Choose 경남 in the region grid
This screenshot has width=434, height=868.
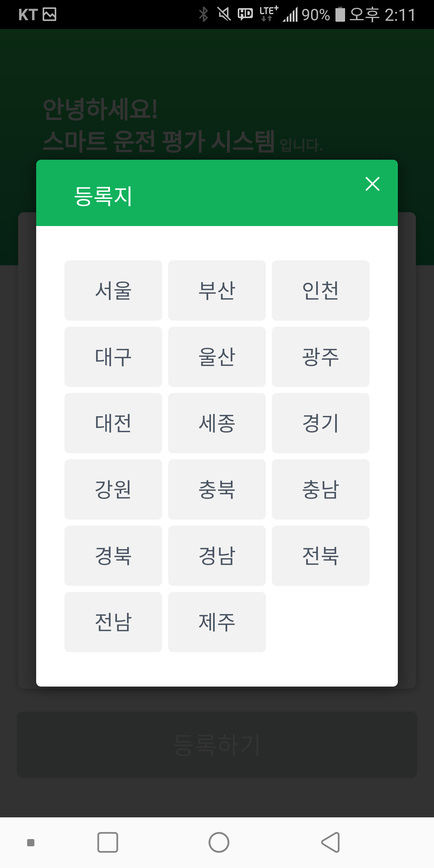tap(217, 556)
